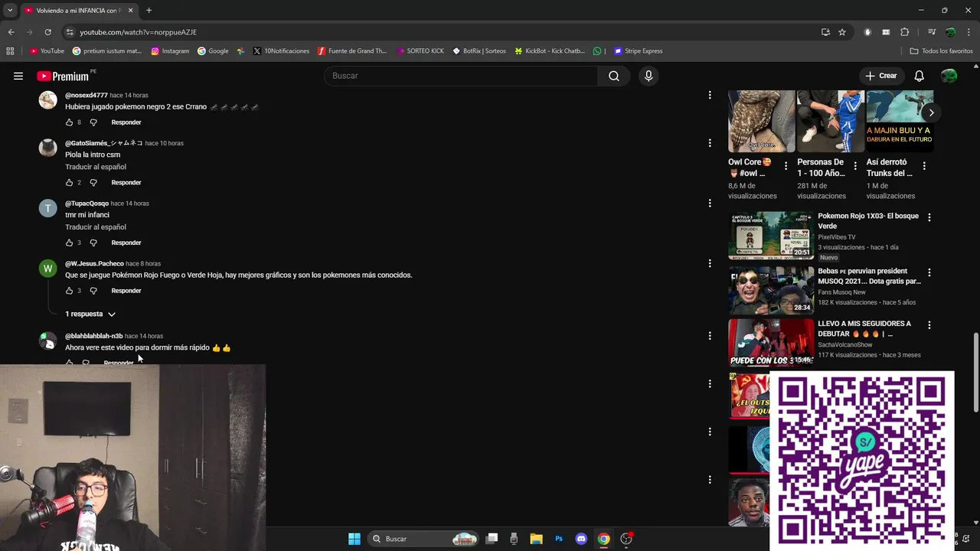Open the Instagram bookmark
The image size is (980, 551).
coord(170,51)
